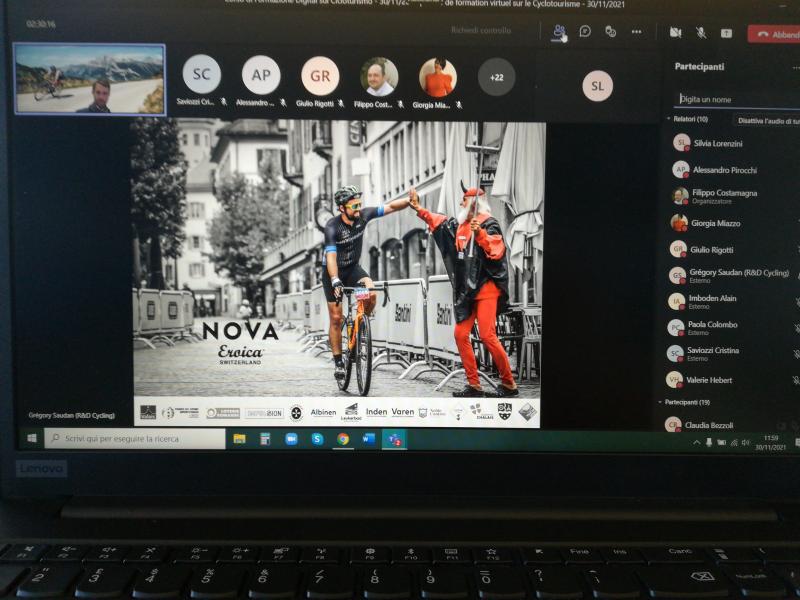Collapse the Relatori (10) section

[x=668, y=119]
